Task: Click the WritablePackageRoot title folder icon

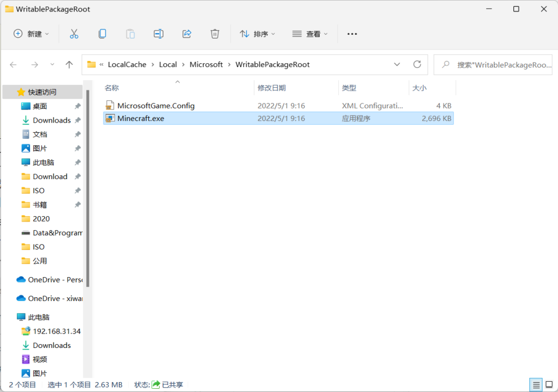Action: point(9,9)
